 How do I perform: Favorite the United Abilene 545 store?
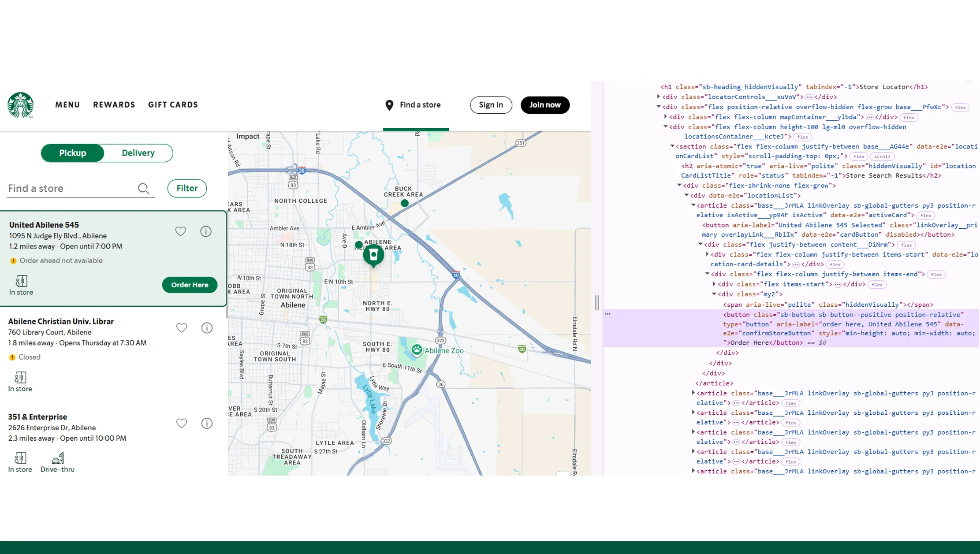[x=181, y=231]
